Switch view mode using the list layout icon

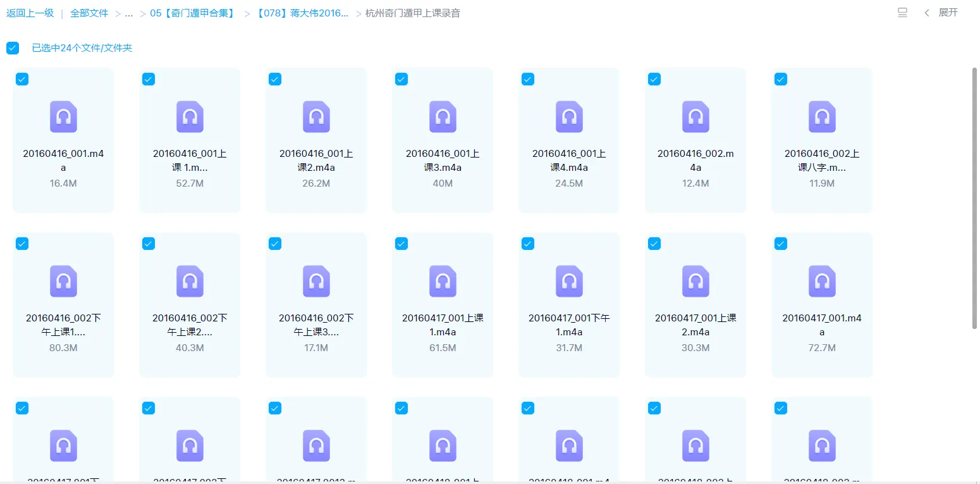pos(902,13)
